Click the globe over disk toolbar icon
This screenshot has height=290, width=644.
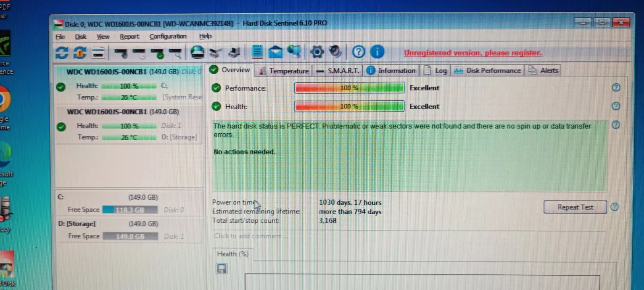click(197, 52)
